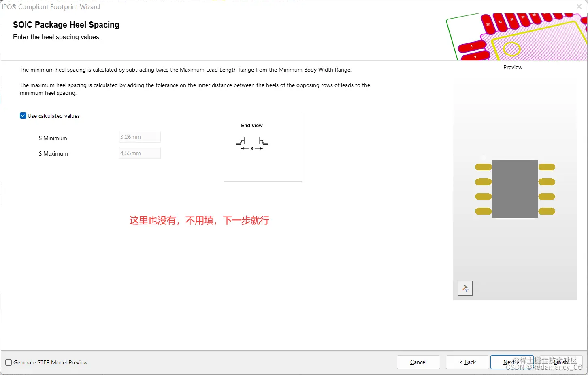The height and width of the screenshot is (375, 588).
Task: Select the 3D model generation icon below preview
Action: coord(465,288)
